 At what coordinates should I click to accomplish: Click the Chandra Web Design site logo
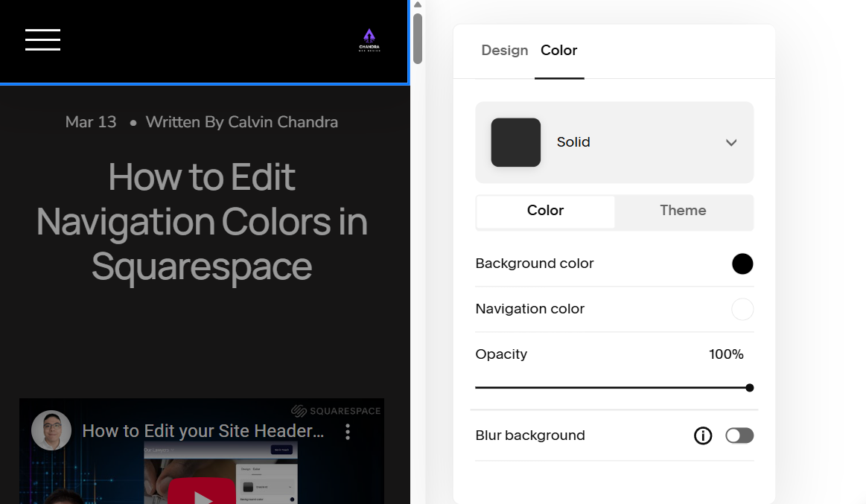pyautogui.click(x=369, y=39)
